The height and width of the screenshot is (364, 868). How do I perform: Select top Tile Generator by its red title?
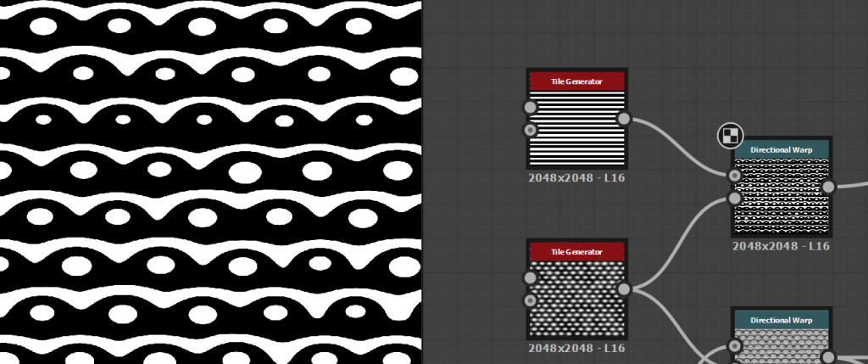coord(577,81)
